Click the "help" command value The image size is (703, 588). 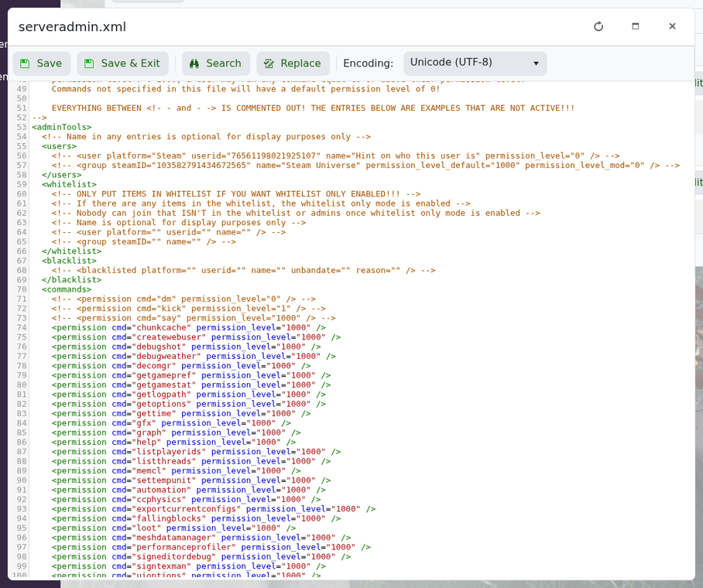point(146,442)
